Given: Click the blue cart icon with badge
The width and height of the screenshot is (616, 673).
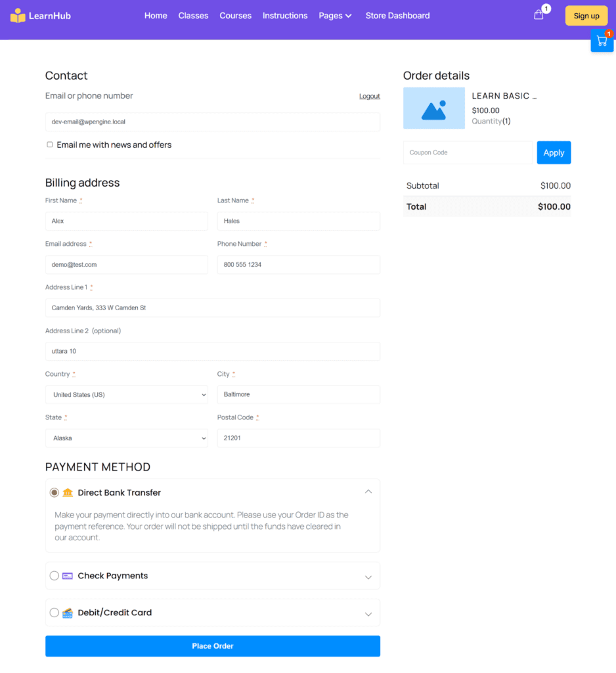Looking at the screenshot, I should 602,39.
